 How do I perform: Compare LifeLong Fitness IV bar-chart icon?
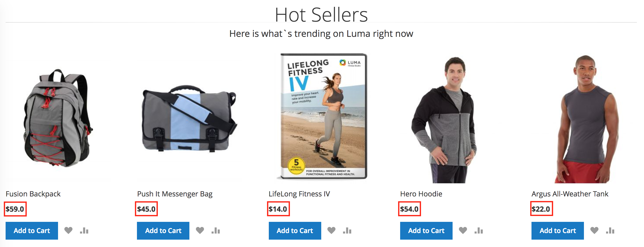(x=347, y=230)
